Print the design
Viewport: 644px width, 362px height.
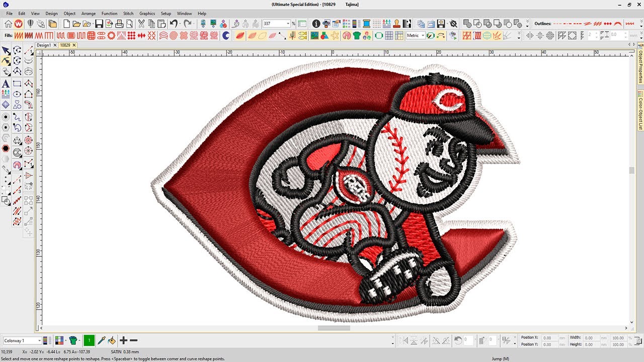[x=119, y=24]
